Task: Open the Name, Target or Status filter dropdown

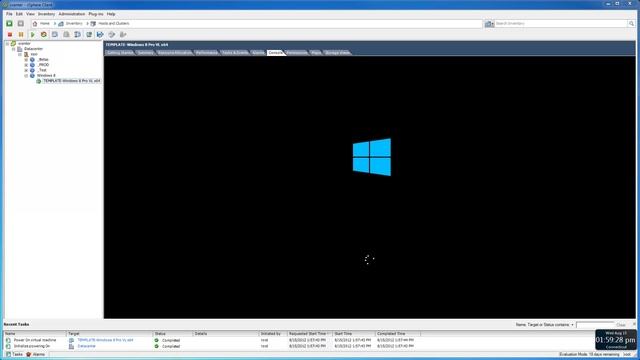Action: point(572,325)
